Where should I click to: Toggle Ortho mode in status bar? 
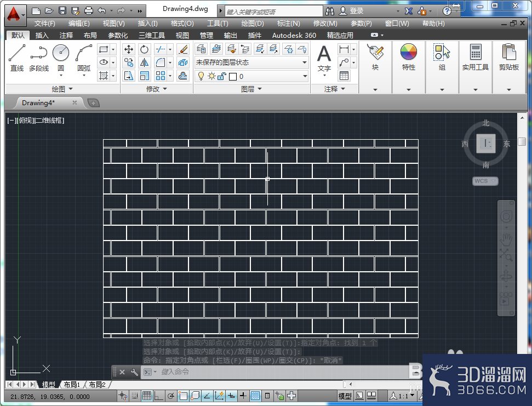(158, 396)
